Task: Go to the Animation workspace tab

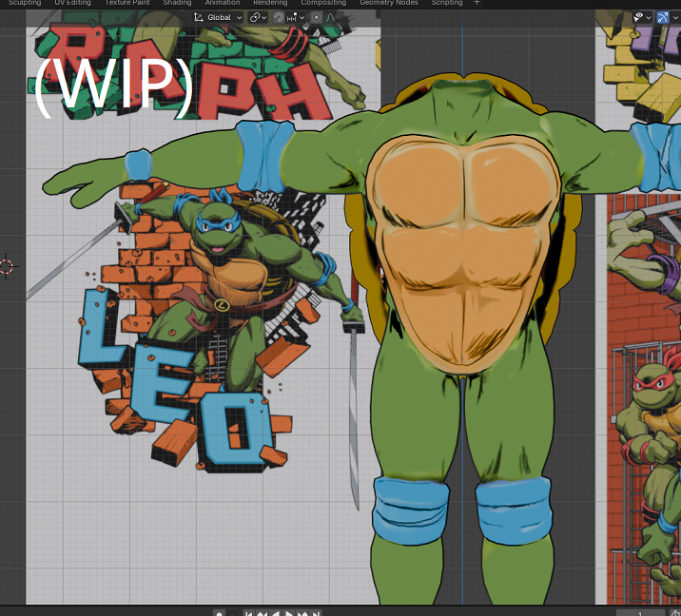Action: (223, 3)
